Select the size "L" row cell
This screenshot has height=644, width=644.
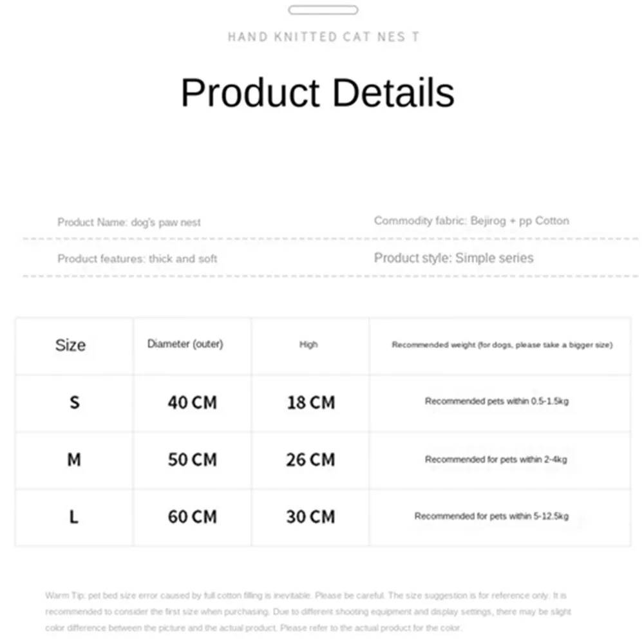pyautogui.click(x=73, y=516)
